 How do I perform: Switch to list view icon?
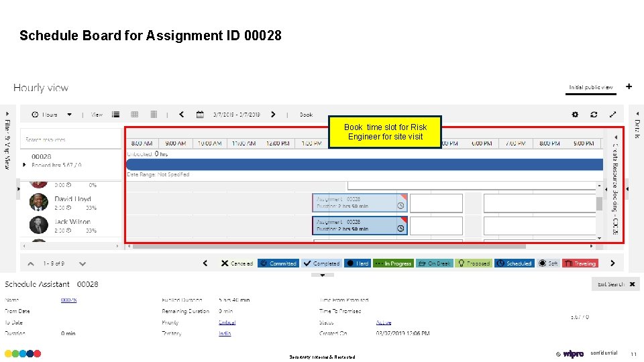[116, 115]
